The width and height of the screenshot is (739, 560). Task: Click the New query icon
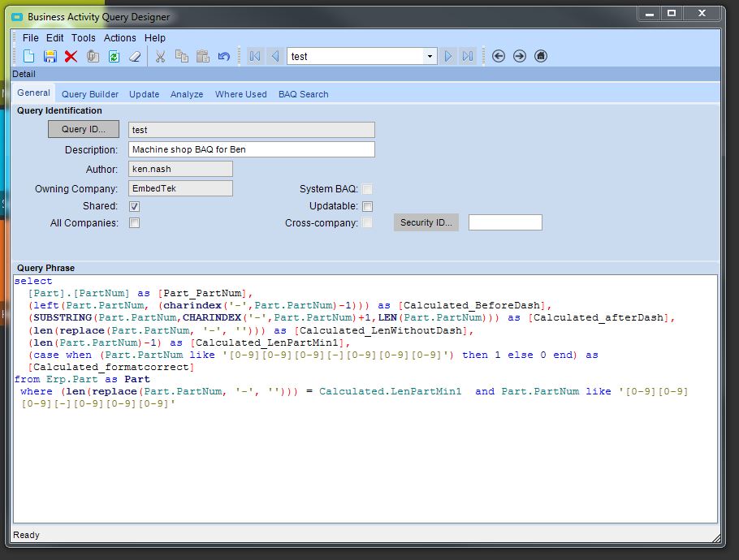click(x=29, y=56)
